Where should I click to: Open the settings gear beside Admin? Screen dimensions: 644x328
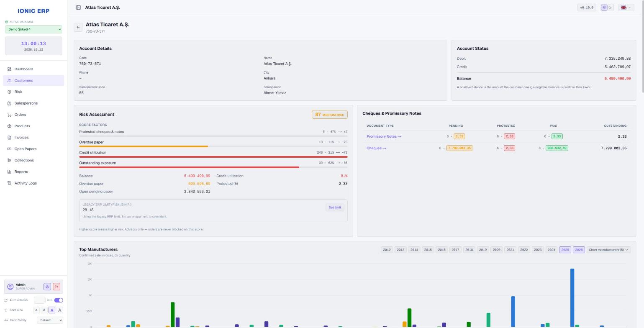[47, 287]
